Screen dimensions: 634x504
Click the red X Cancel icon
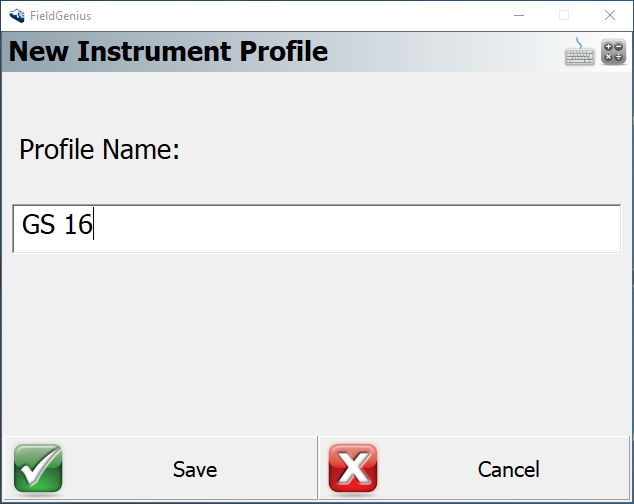353,469
